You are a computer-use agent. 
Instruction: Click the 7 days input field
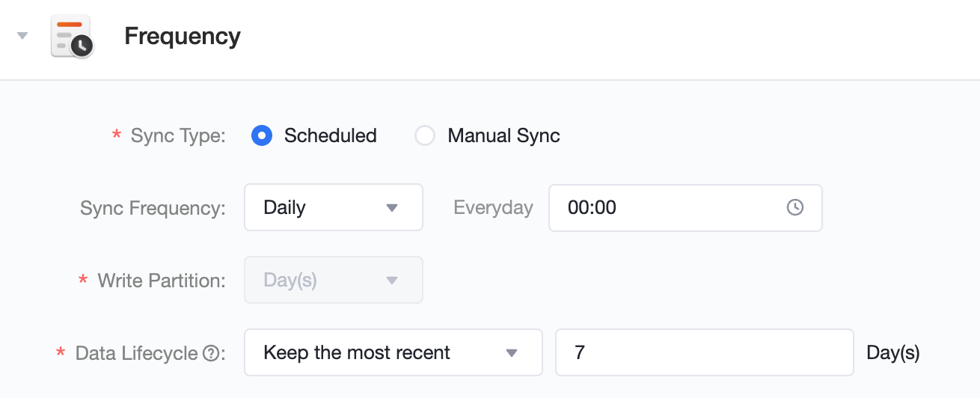coord(705,352)
